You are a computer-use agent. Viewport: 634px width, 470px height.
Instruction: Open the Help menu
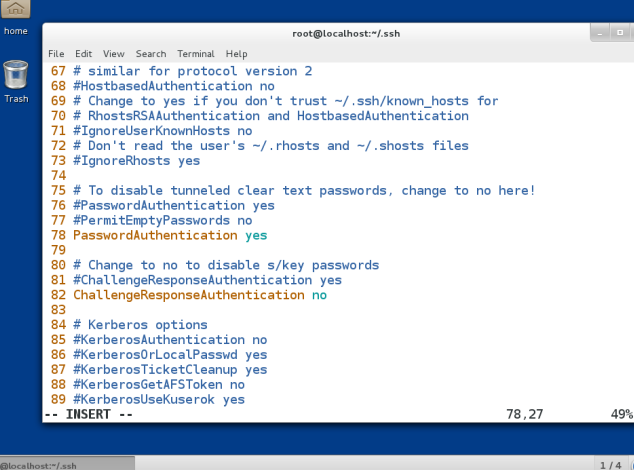[237, 54]
